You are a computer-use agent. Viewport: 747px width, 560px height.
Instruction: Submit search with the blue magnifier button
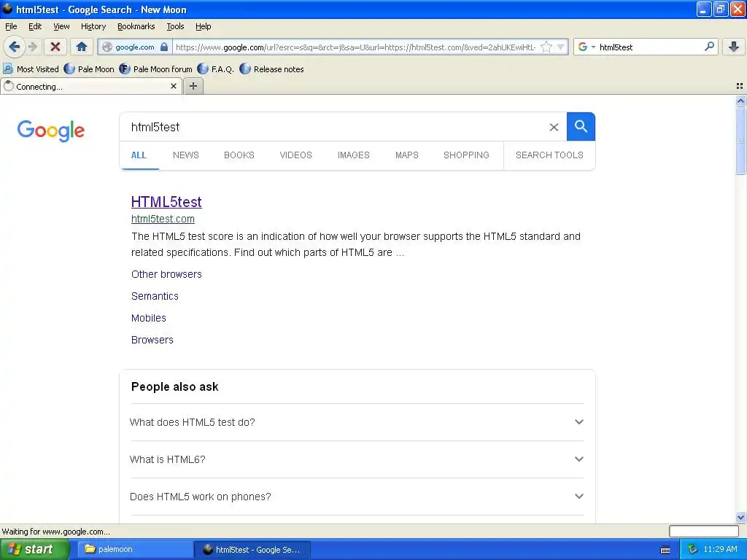[x=581, y=127]
